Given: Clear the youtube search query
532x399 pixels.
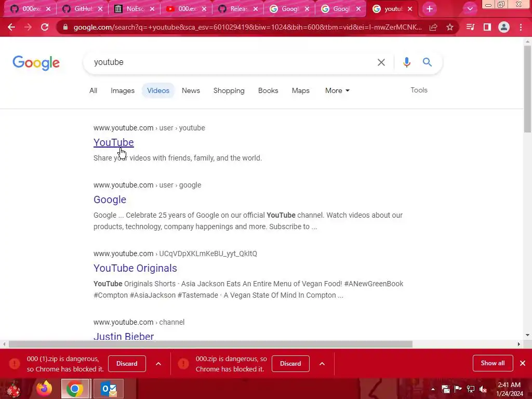Looking at the screenshot, I should tap(381, 62).
